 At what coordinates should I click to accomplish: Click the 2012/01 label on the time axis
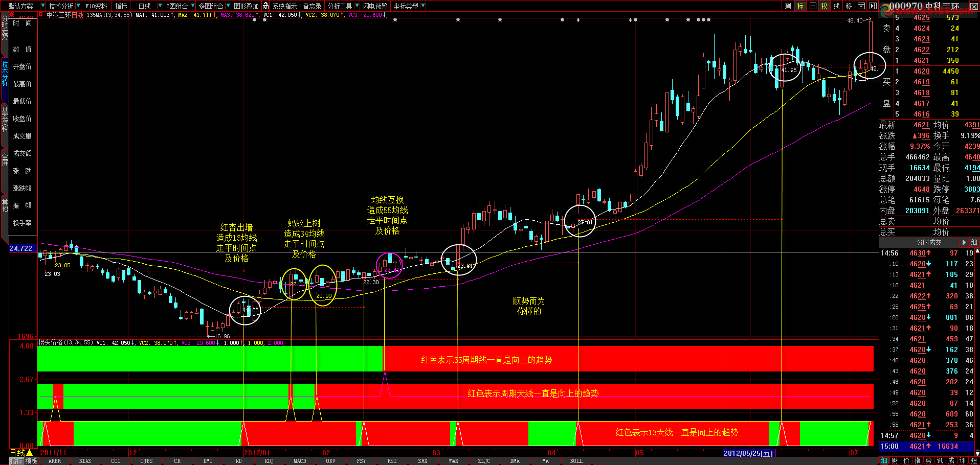tap(256, 453)
